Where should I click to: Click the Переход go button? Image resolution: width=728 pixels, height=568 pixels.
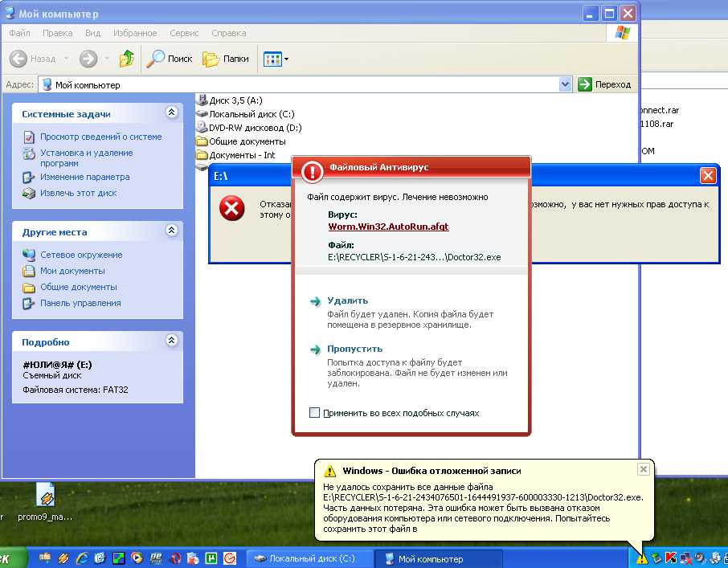click(604, 84)
